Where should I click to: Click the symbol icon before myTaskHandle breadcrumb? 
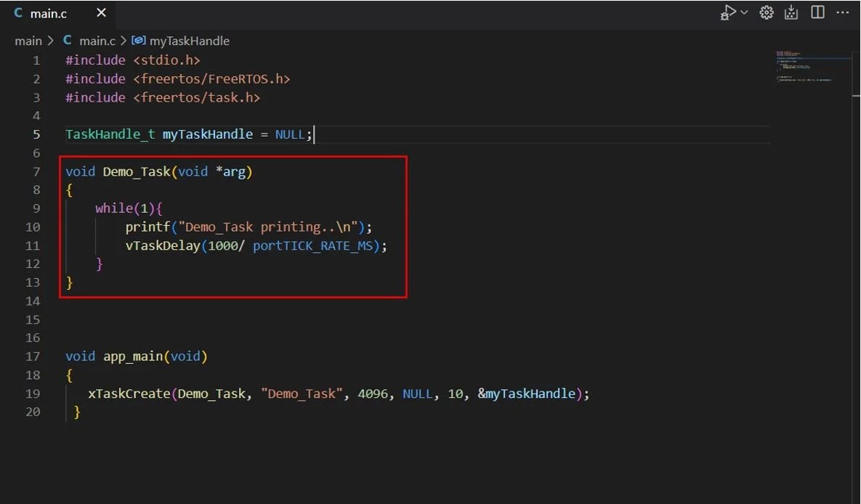coord(138,41)
